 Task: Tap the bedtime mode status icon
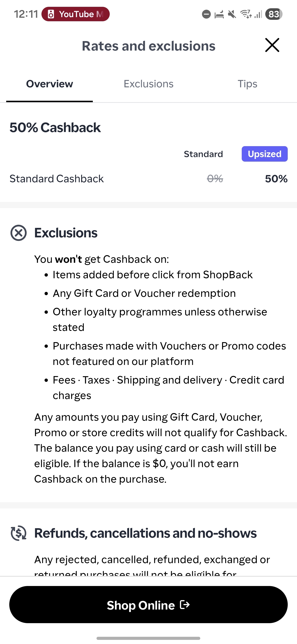[x=219, y=14]
